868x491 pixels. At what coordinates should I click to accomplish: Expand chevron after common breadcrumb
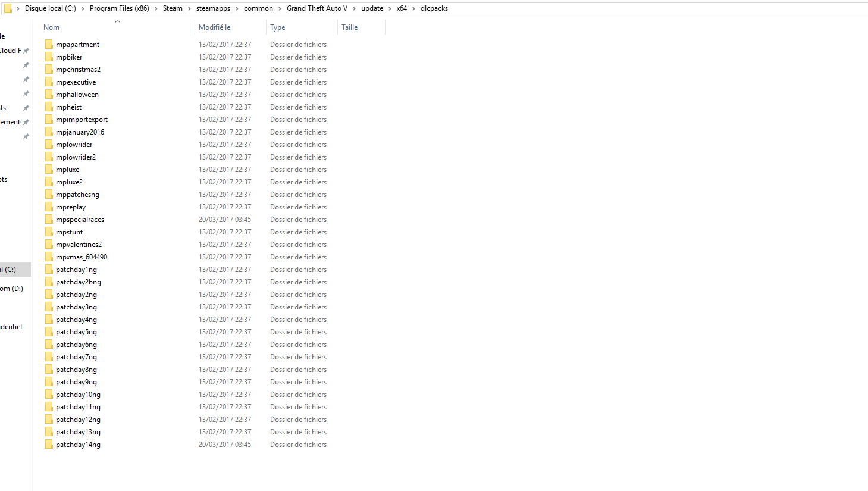(x=280, y=8)
